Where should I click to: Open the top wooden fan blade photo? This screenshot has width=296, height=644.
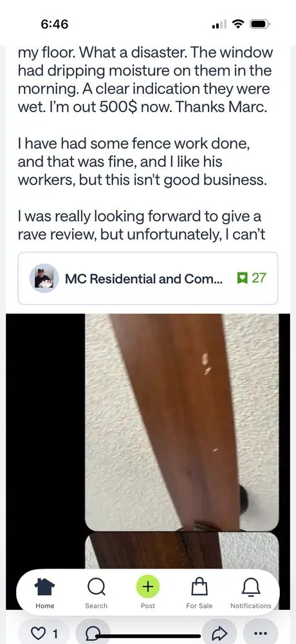[x=181, y=422]
